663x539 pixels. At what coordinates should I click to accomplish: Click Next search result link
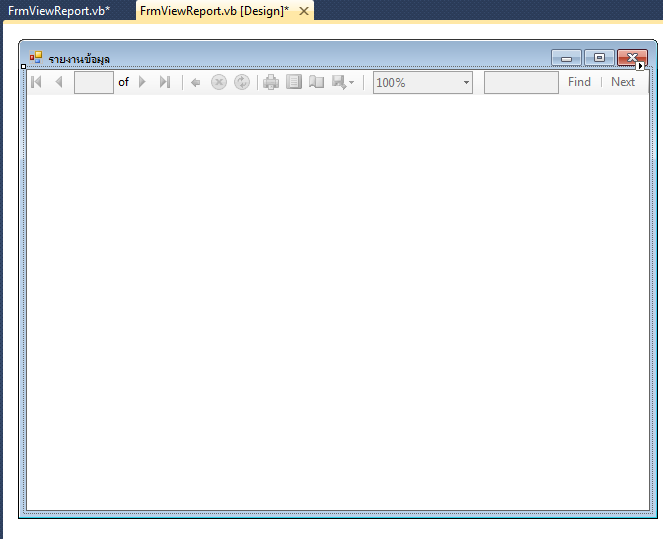pos(623,82)
